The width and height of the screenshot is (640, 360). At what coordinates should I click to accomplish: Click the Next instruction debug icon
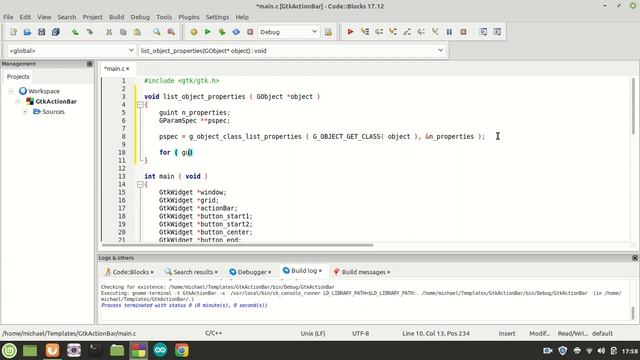[x=421, y=32]
